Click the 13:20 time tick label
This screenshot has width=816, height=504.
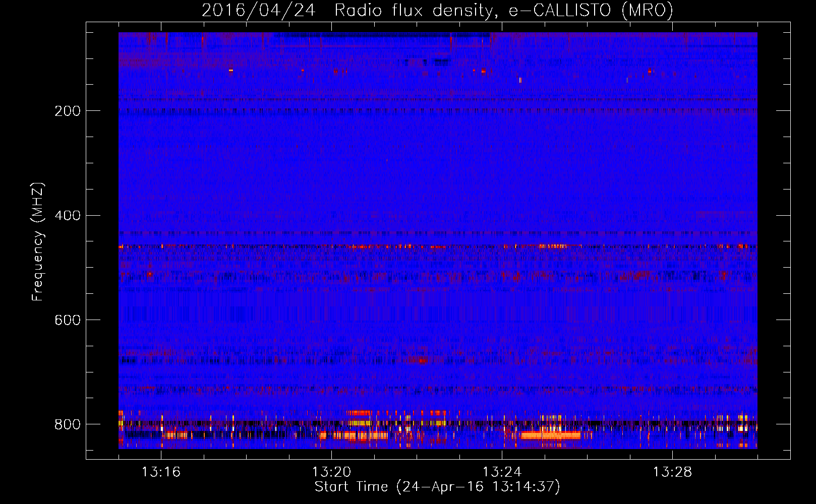(331, 472)
